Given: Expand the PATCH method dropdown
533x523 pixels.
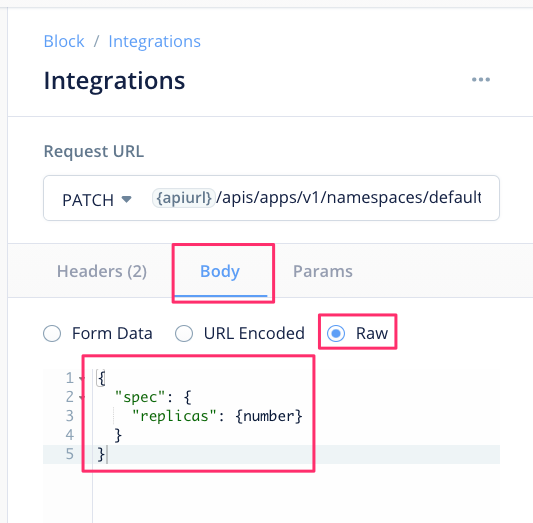Looking at the screenshot, I should point(97,199).
